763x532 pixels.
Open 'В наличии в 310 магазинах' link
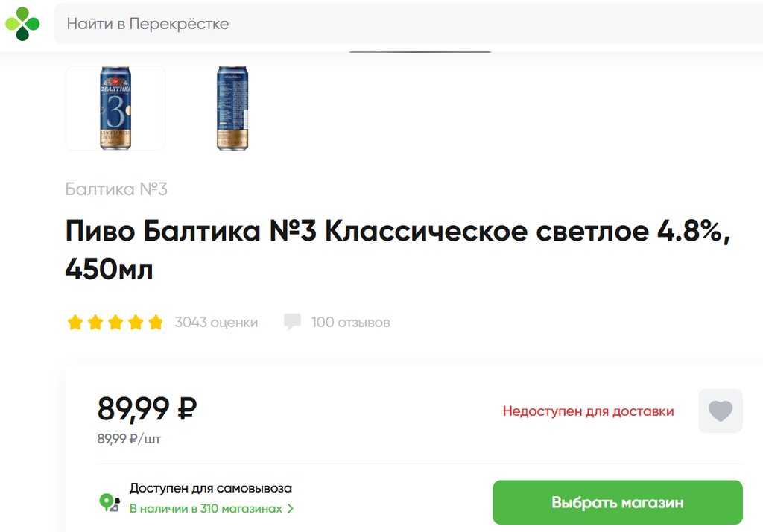click(206, 509)
